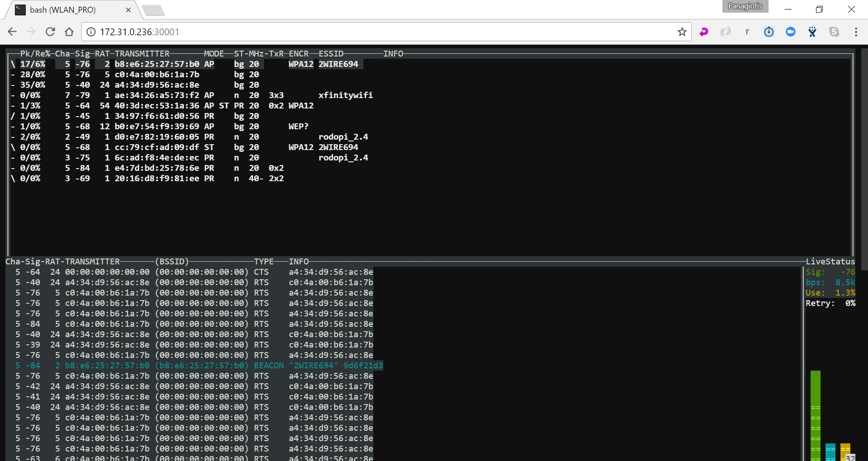Image resolution: width=868 pixels, height=461 pixels.
Task: Click the highlighted timer extension icon
Action: [769, 32]
